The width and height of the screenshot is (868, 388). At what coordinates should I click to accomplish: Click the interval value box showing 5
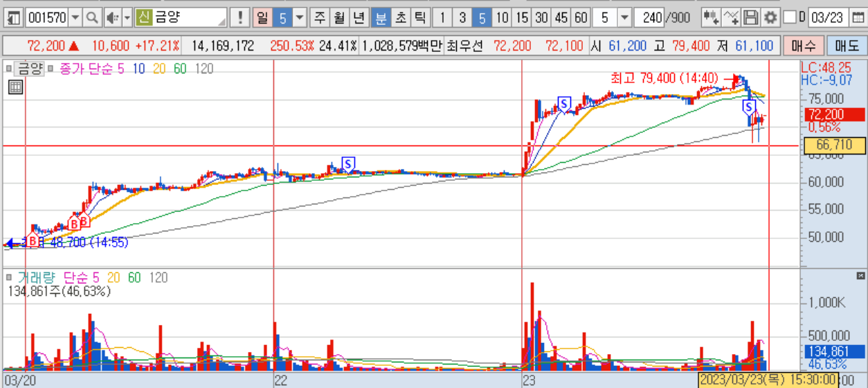(605, 17)
